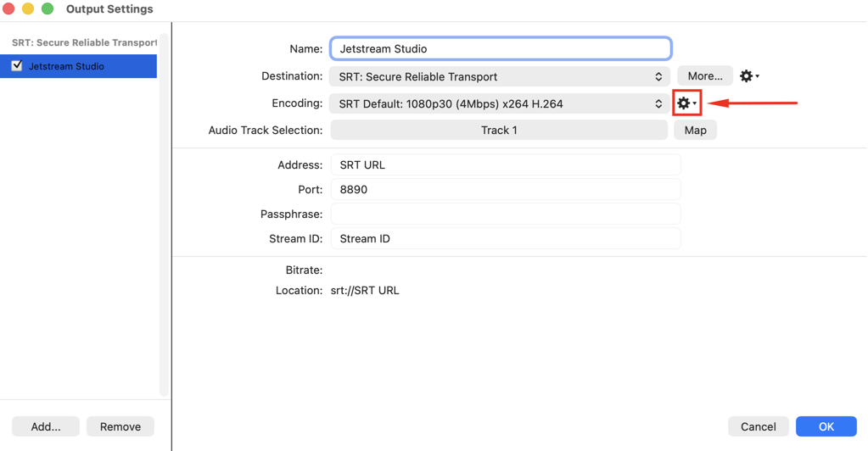Open the Encoding gear settings menu
The height and width of the screenshot is (451, 868).
(687, 103)
